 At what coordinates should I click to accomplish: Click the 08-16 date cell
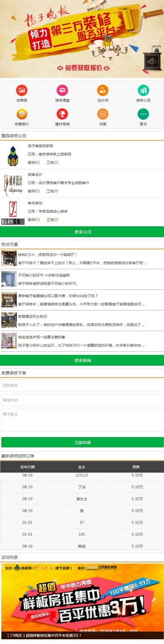point(27,546)
